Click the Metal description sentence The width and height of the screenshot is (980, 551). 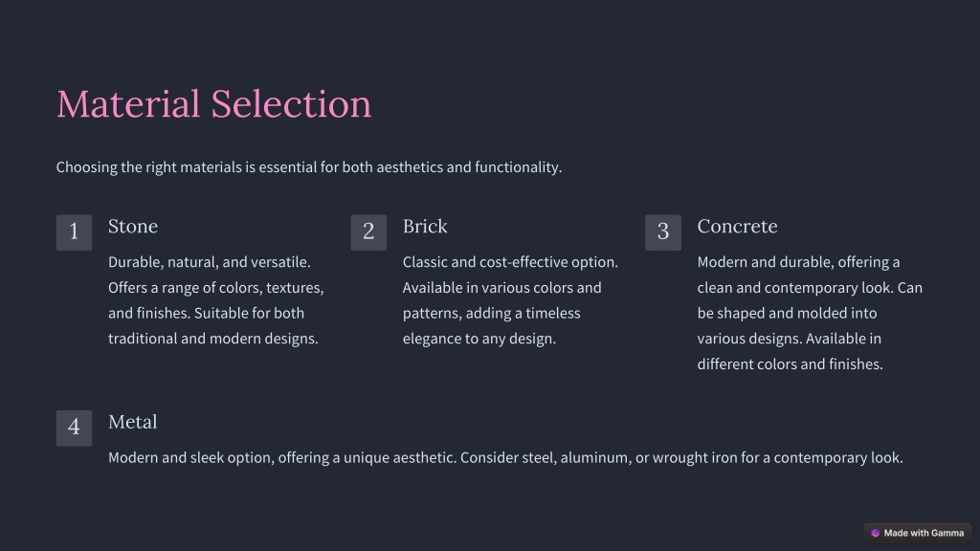pos(505,457)
